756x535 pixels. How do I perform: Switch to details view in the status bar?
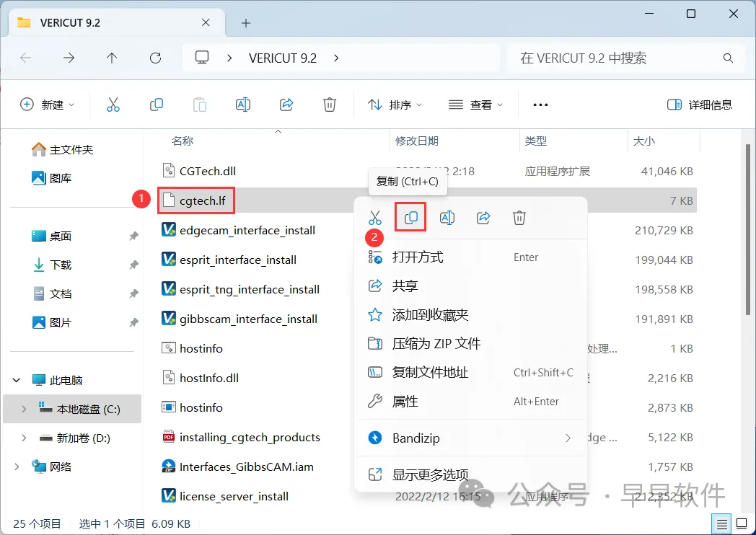(x=721, y=524)
